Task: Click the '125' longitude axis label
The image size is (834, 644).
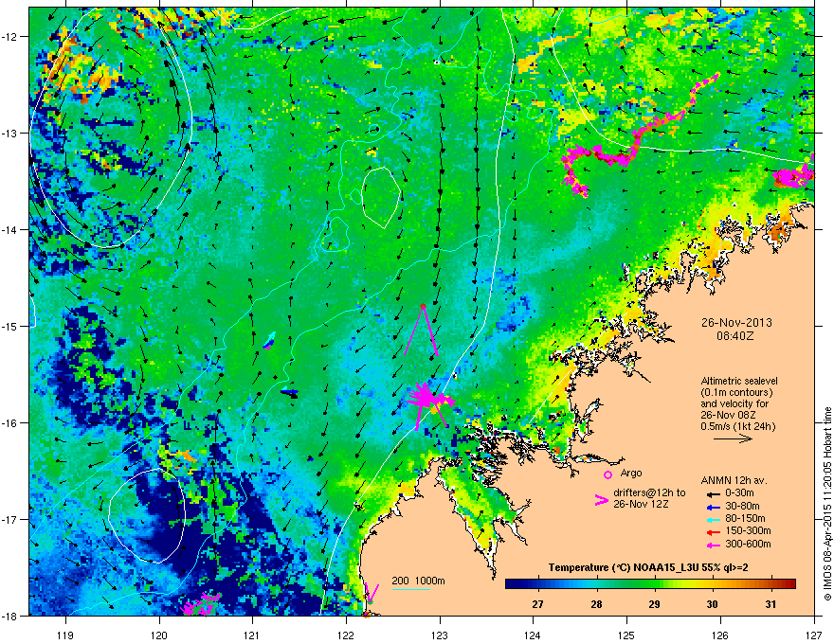Action: pos(626,635)
